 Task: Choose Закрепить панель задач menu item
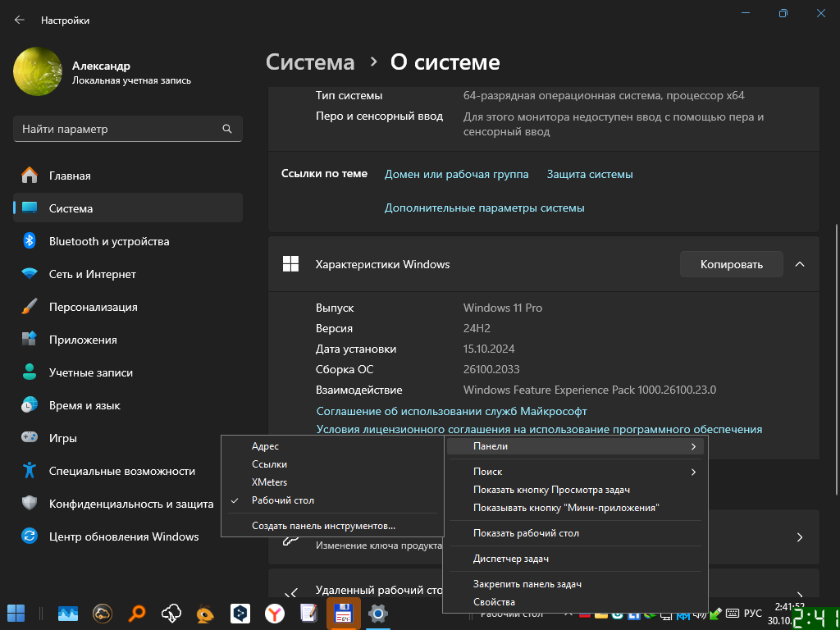527,584
